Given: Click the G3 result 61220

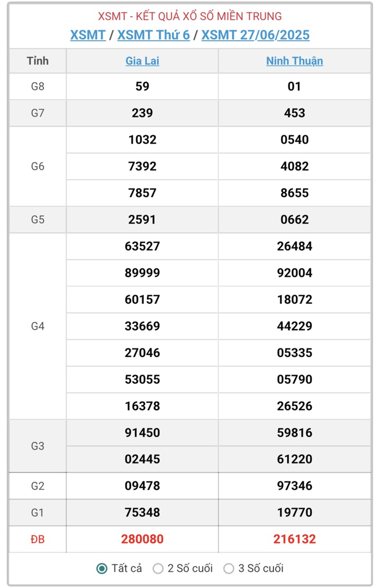Looking at the screenshot, I should 295,459.
